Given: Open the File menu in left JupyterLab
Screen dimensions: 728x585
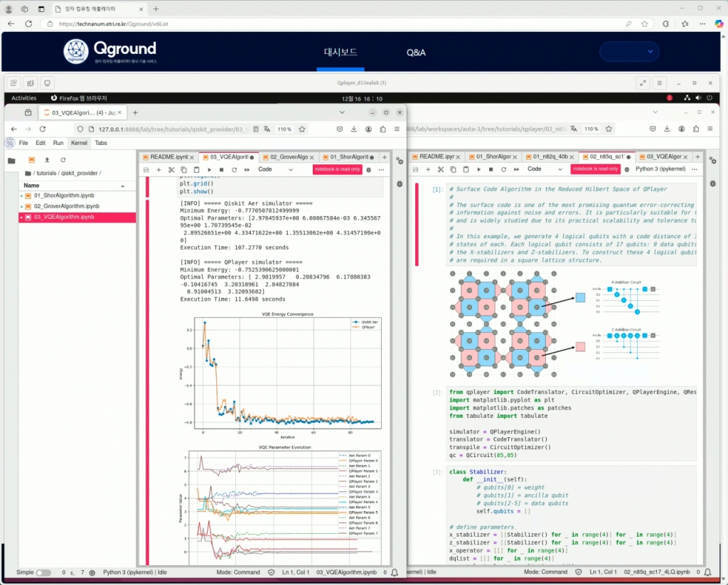Looking at the screenshot, I should pos(23,143).
